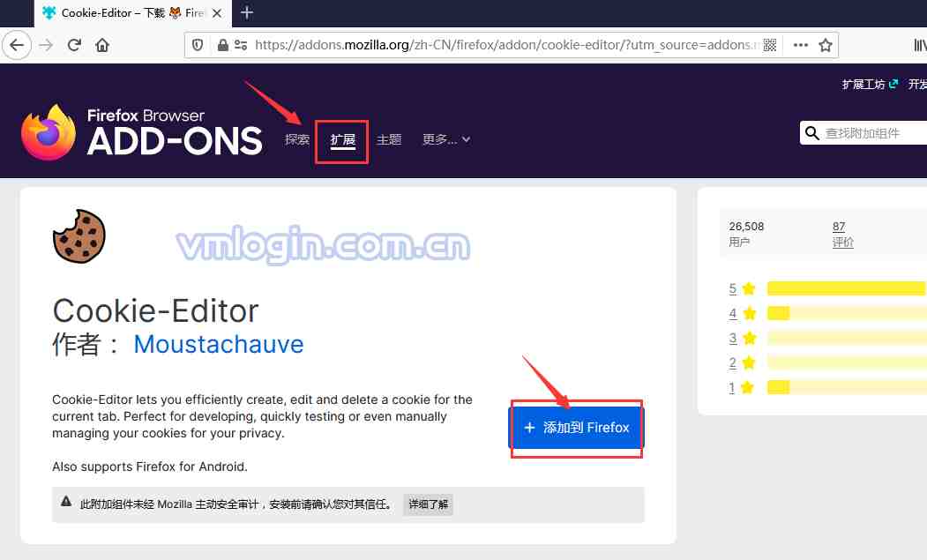
Task: Switch to the 扩展 (Extensions) section
Action: [343, 140]
